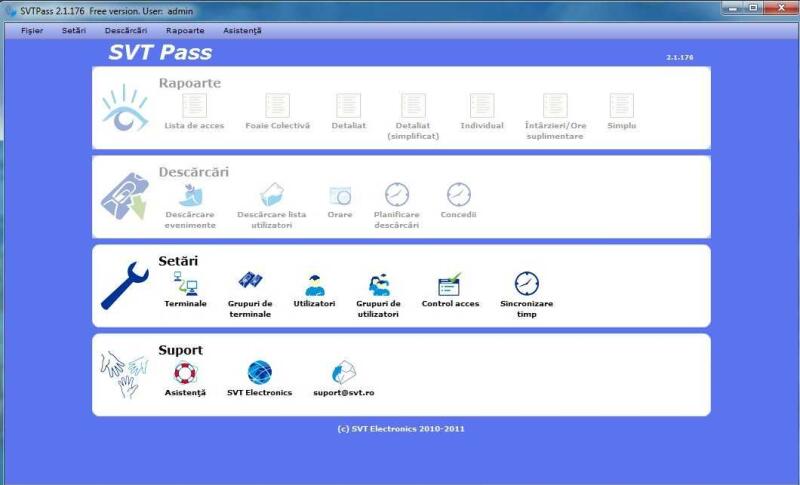Click the suport@svt.ro email link text
This screenshot has width=800, height=485.
click(344, 393)
